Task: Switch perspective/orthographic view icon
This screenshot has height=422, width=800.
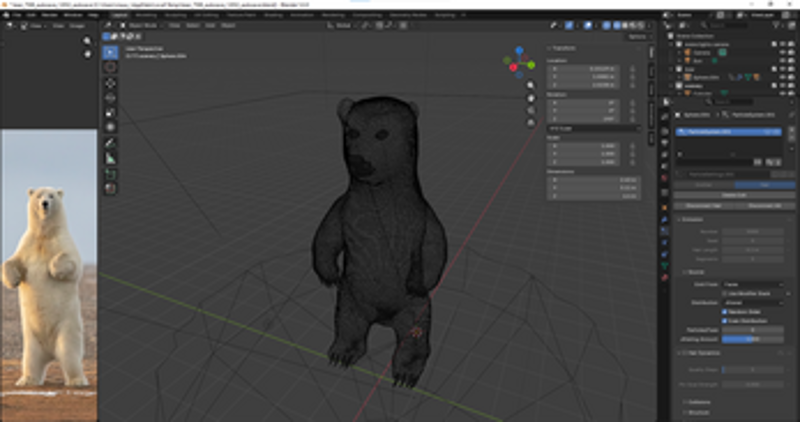Action: click(x=531, y=122)
